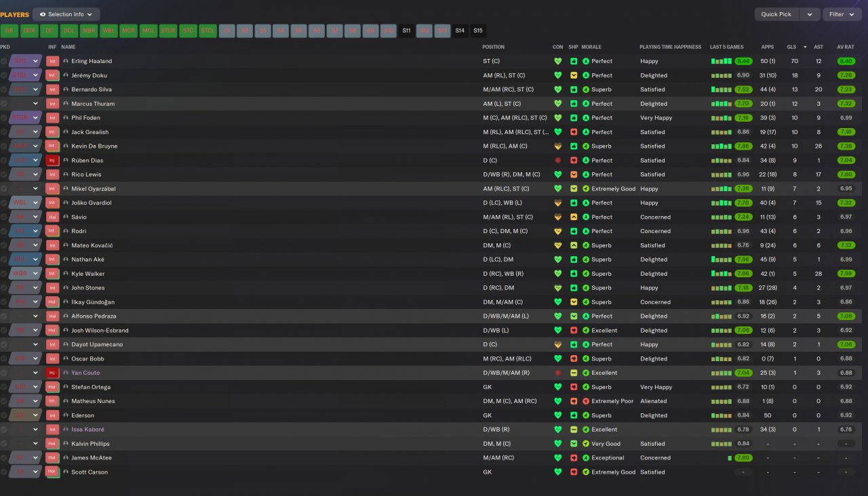
Task: Select the GK position slot chip
Action: (9, 30)
